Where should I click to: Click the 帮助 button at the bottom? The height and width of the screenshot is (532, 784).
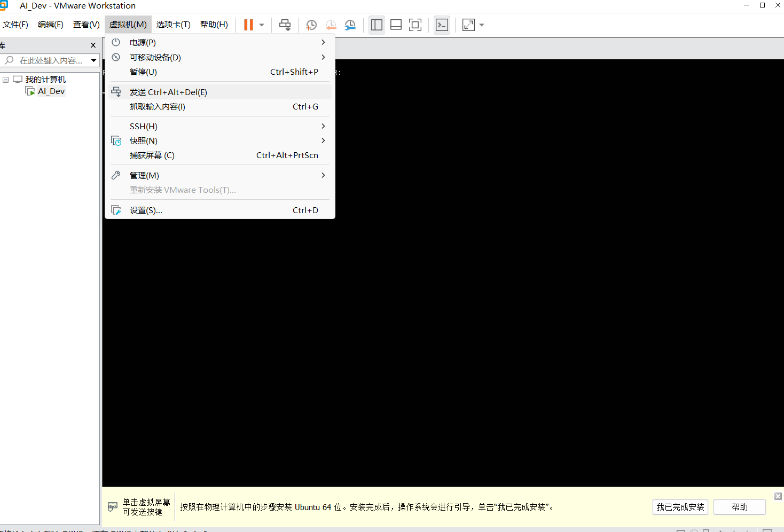[x=740, y=507]
